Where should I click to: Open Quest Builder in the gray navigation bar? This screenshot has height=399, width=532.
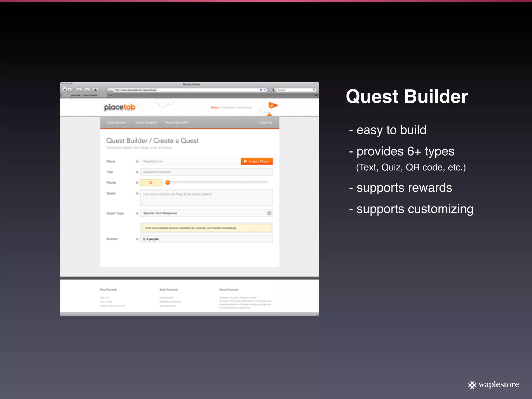(116, 122)
